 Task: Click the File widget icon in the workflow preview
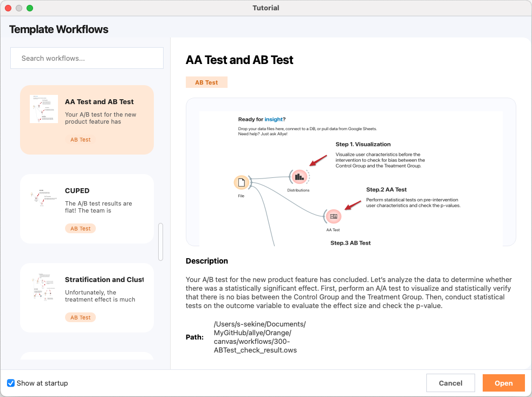(x=242, y=182)
